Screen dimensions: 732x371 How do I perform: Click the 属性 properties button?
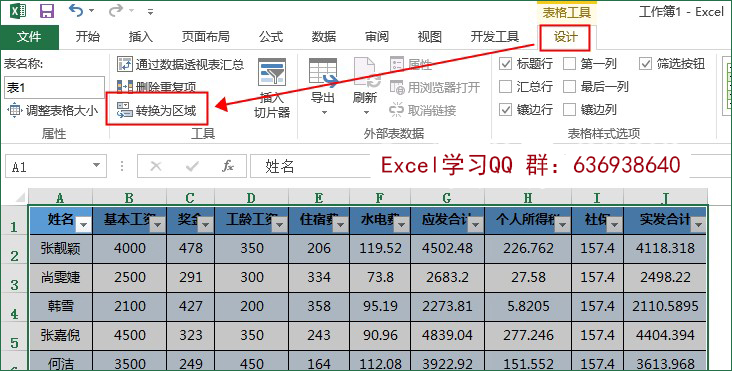[411, 64]
